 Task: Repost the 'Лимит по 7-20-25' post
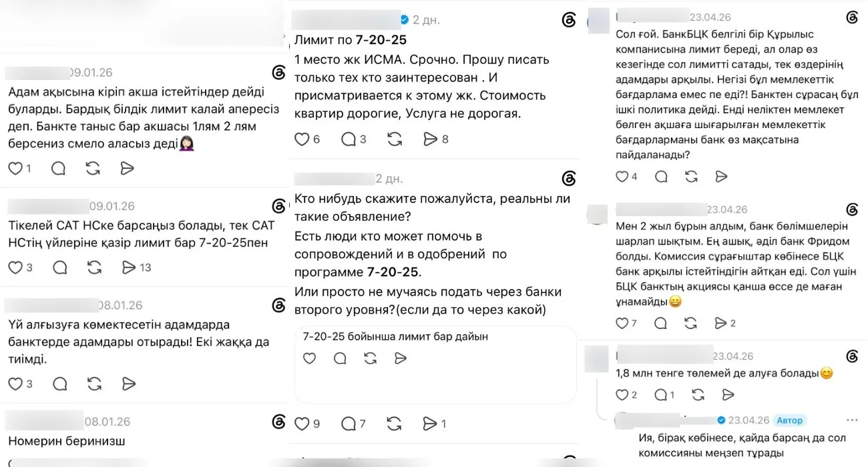pyautogui.click(x=394, y=139)
